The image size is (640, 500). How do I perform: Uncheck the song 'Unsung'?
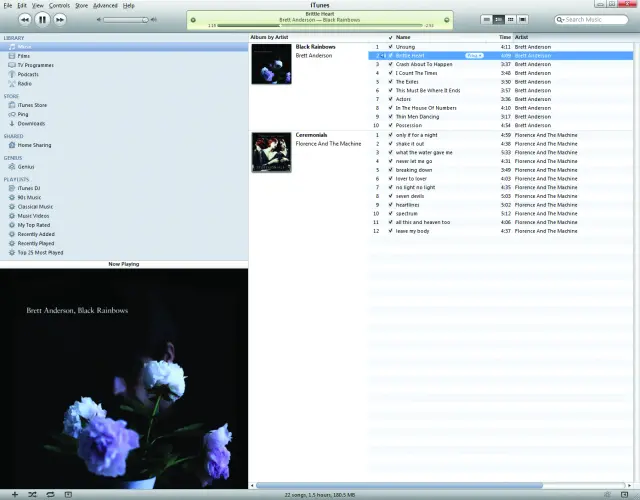click(x=390, y=47)
